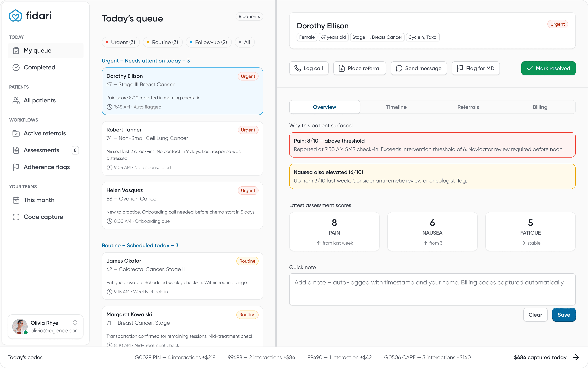Open the Assessments panel icon
The height and width of the screenshot is (368, 588).
click(16, 150)
